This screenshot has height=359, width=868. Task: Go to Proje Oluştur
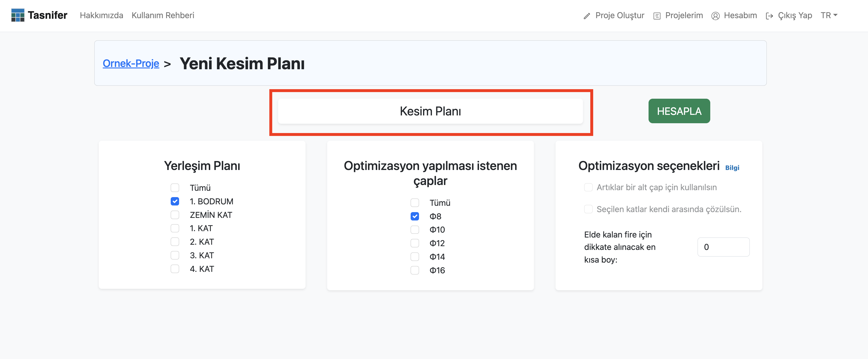pos(619,16)
